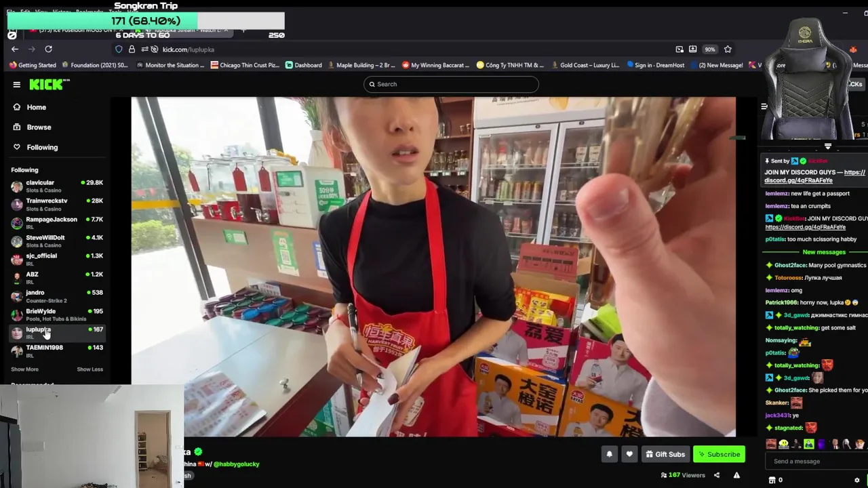Click the Songkran Trip goal progress bar
This screenshot has height=488, width=868.
pyautogui.click(x=146, y=21)
